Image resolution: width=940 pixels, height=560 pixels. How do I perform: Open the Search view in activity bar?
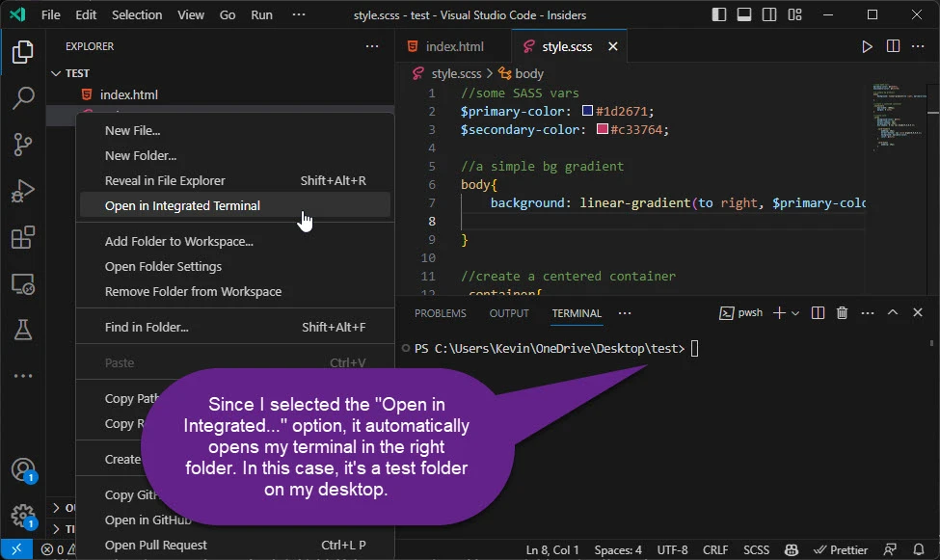coord(23,97)
